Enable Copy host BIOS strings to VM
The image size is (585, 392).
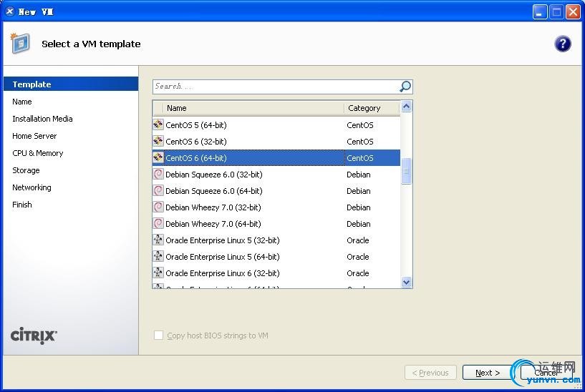[x=158, y=335]
